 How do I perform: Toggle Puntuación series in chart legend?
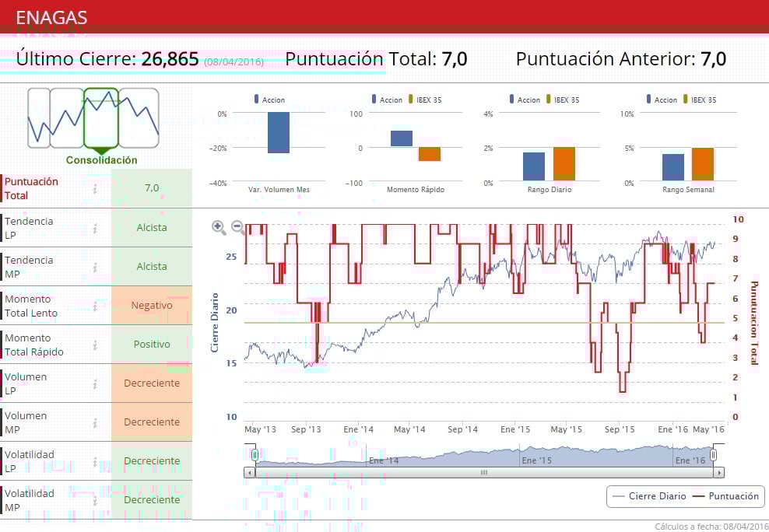coord(726,495)
